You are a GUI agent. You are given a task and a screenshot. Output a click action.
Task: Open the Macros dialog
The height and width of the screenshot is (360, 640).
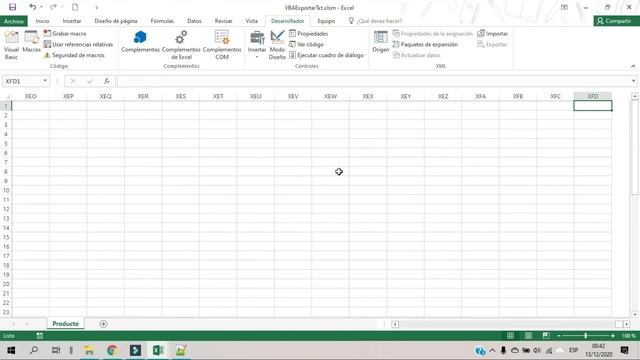pos(31,42)
